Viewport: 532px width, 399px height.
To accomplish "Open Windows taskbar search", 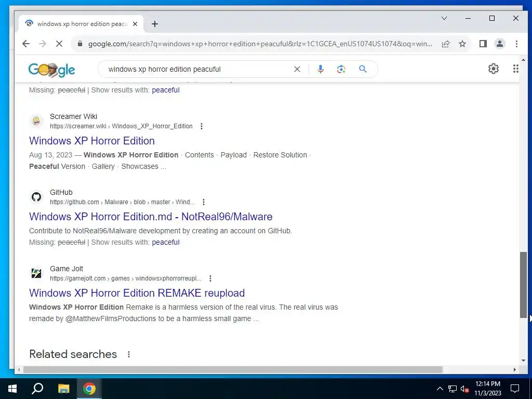I will pyautogui.click(x=37, y=389).
